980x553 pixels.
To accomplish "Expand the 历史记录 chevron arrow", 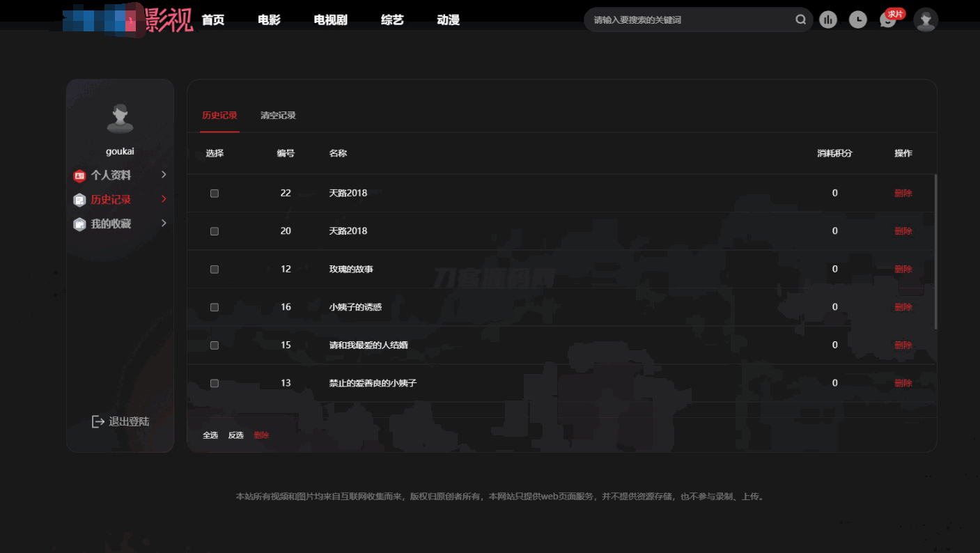I will (x=164, y=199).
